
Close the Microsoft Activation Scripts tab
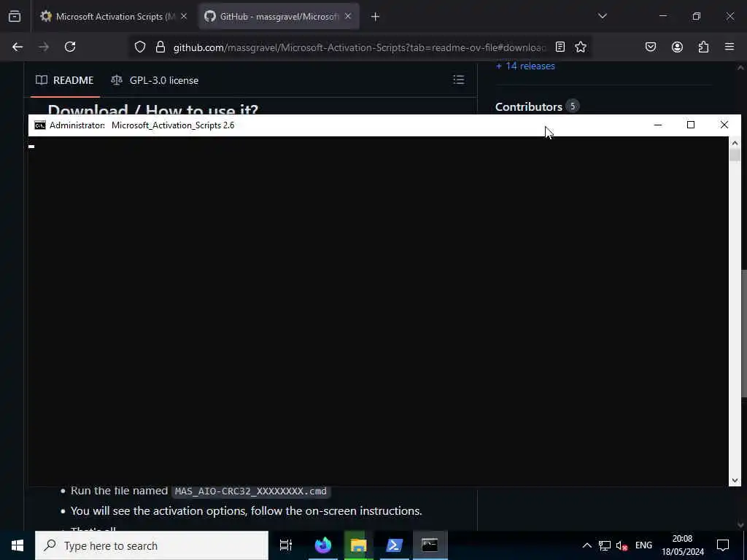click(184, 17)
